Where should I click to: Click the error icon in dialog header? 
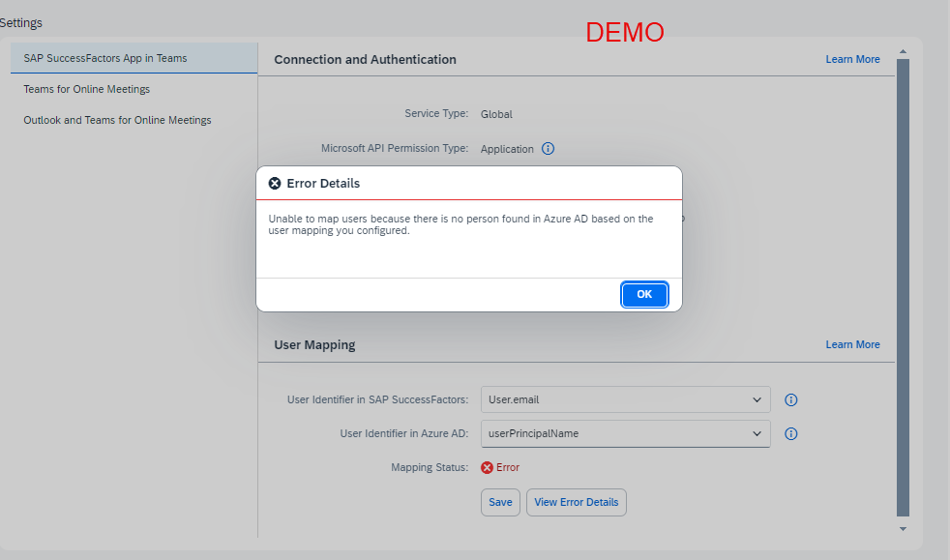275,184
